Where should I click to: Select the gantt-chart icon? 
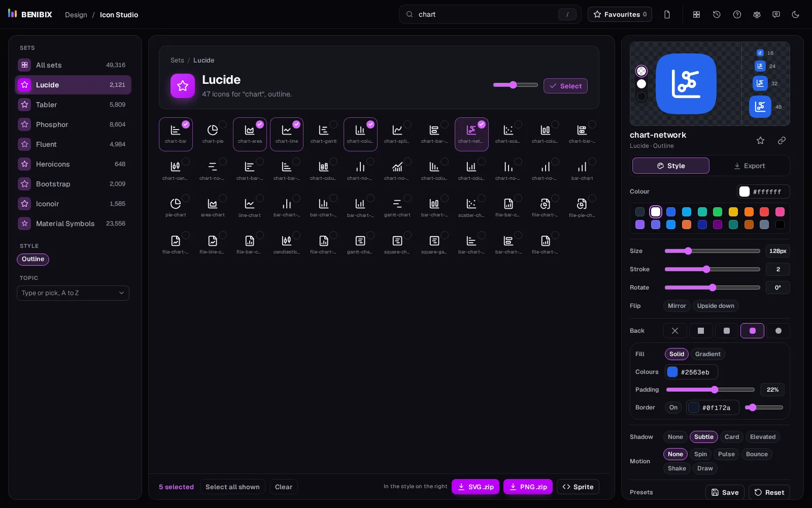[x=397, y=208]
